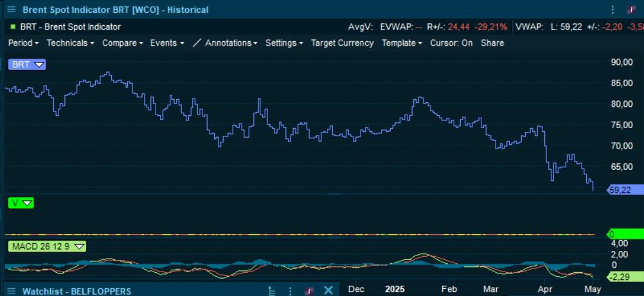Click the green 0 volume value tag

[625, 235]
